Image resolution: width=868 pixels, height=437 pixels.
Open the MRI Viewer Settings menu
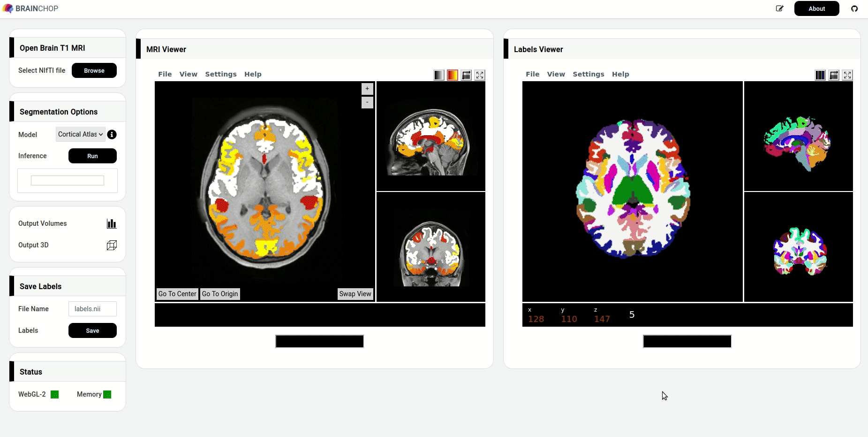click(x=220, y=74)
